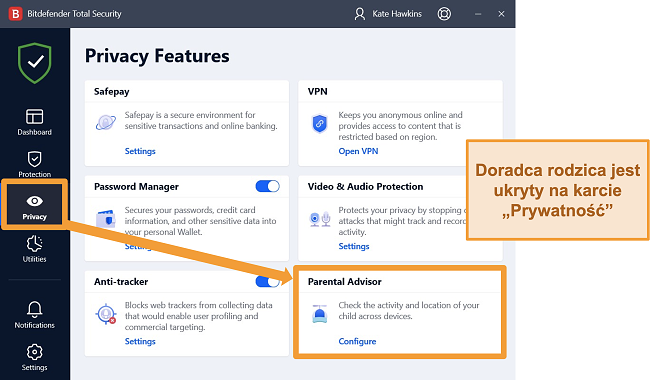The width and height of the screenshot is (650, 380).
Task: Click the webcam and microphone icon
Action: [x=320, y=219]
